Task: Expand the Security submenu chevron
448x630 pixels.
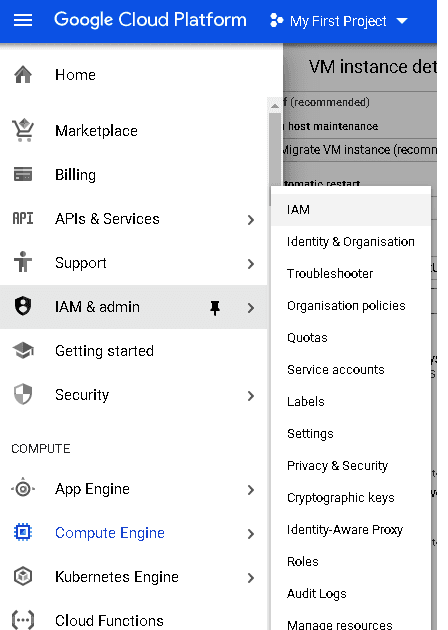Action: point(251,396)
